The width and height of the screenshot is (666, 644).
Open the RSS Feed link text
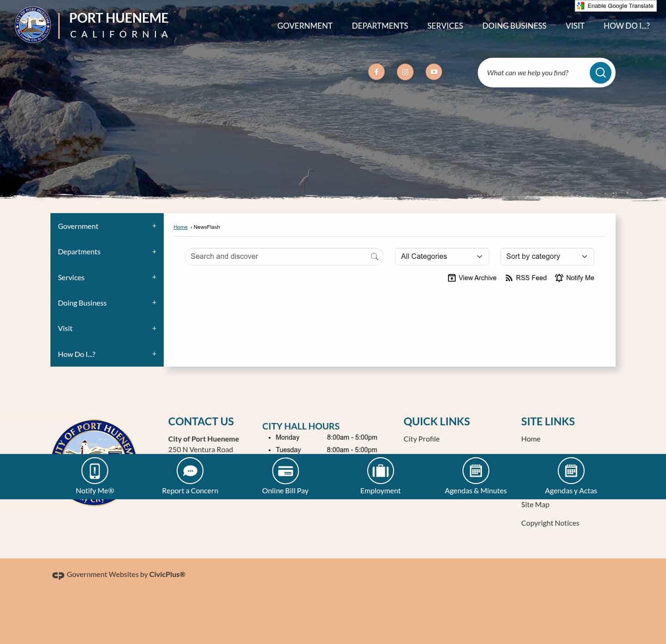(x=531, y=278)
